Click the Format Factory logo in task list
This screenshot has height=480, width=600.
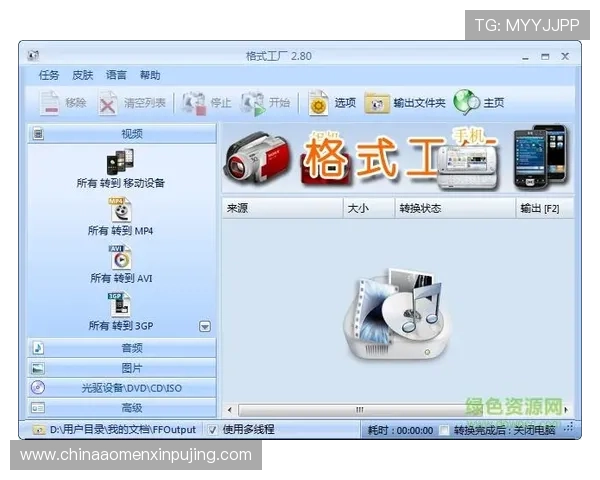tap(398, 315)
